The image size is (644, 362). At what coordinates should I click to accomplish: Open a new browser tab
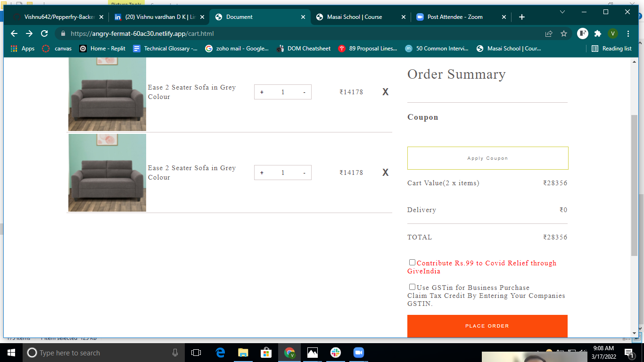(x=522, y=17)
